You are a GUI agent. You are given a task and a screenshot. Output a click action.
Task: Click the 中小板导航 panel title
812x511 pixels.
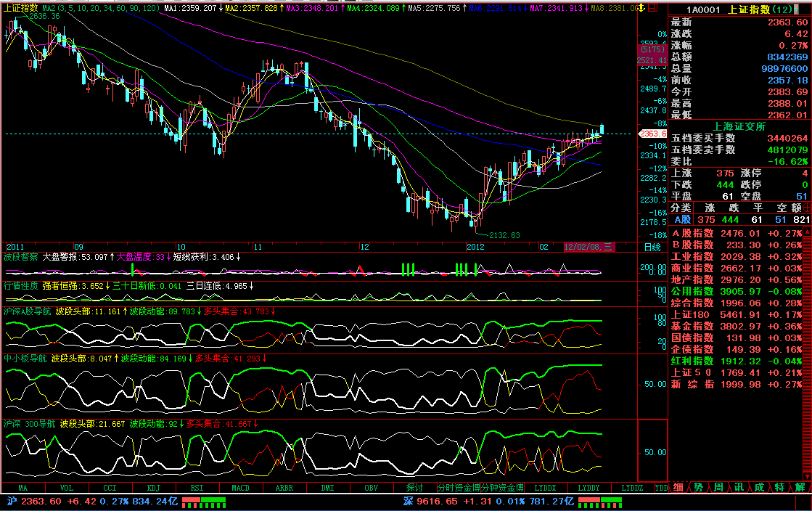[x=25, y=359]
